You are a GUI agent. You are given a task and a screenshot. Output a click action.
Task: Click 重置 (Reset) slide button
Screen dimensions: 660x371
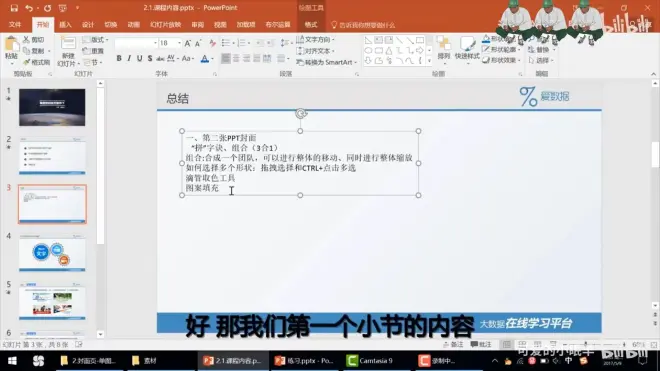(93, 51)
